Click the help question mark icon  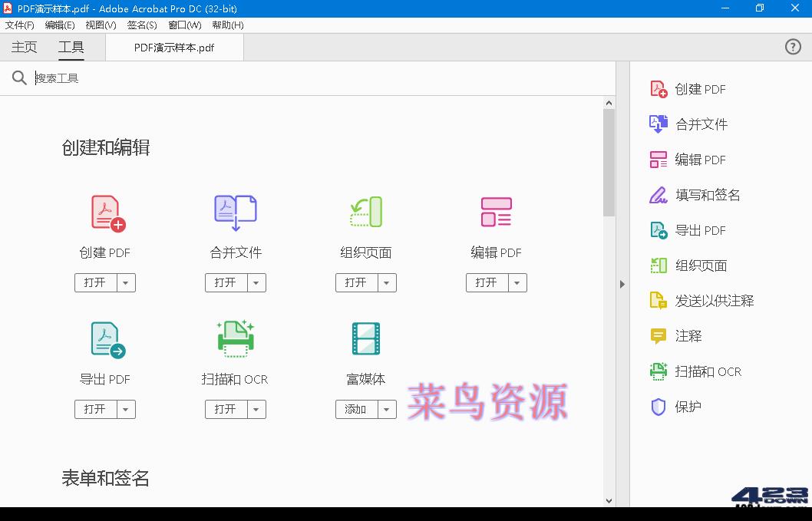tap(793, 47)
